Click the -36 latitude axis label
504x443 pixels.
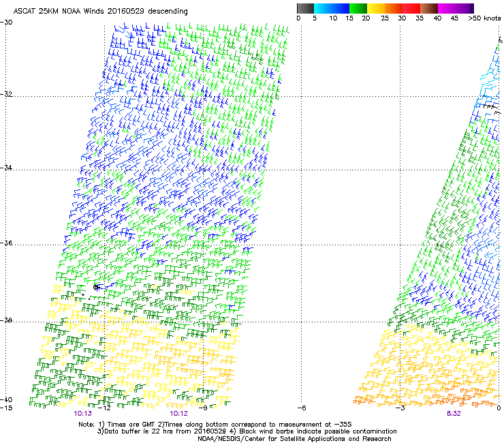[6, 243]
